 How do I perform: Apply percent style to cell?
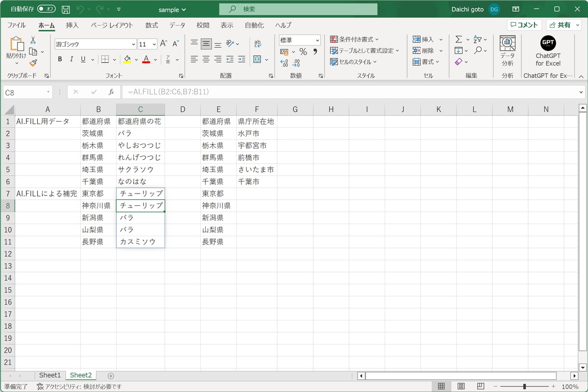pos(303,52)
